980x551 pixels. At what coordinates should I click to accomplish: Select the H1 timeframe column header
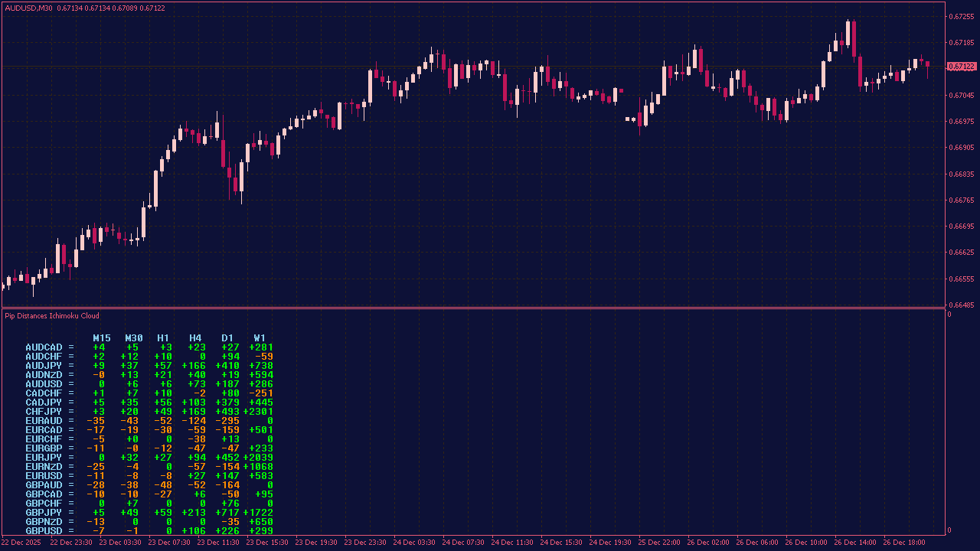(163, 337)
